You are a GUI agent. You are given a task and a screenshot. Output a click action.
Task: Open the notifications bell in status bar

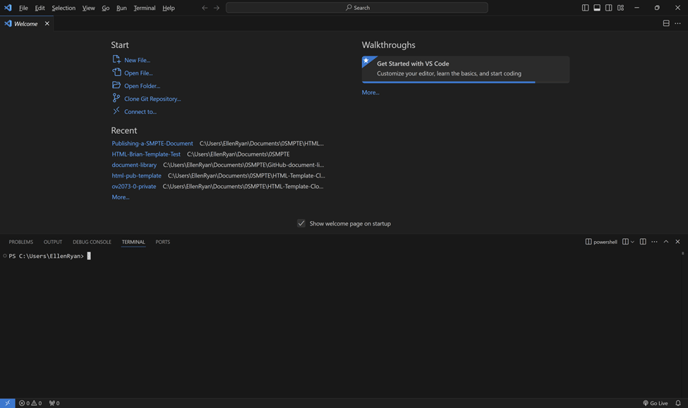pos(678,403)
